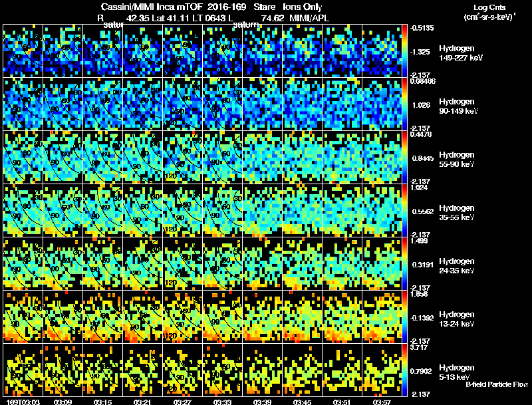Click the colorbar value '1.026'
This screenshot has width=532, height=405.
click(421, 105)
